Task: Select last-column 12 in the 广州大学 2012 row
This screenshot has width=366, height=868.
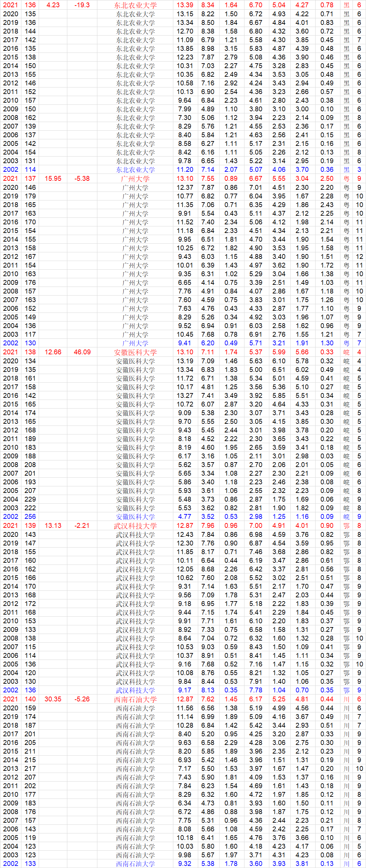Action: click(359, 257)
